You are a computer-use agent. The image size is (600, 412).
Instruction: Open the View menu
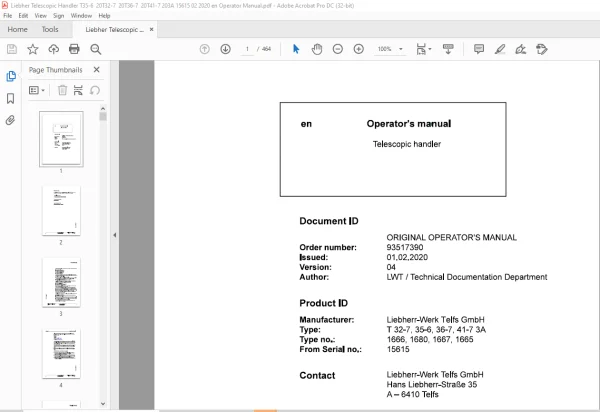tap(40, 16)
